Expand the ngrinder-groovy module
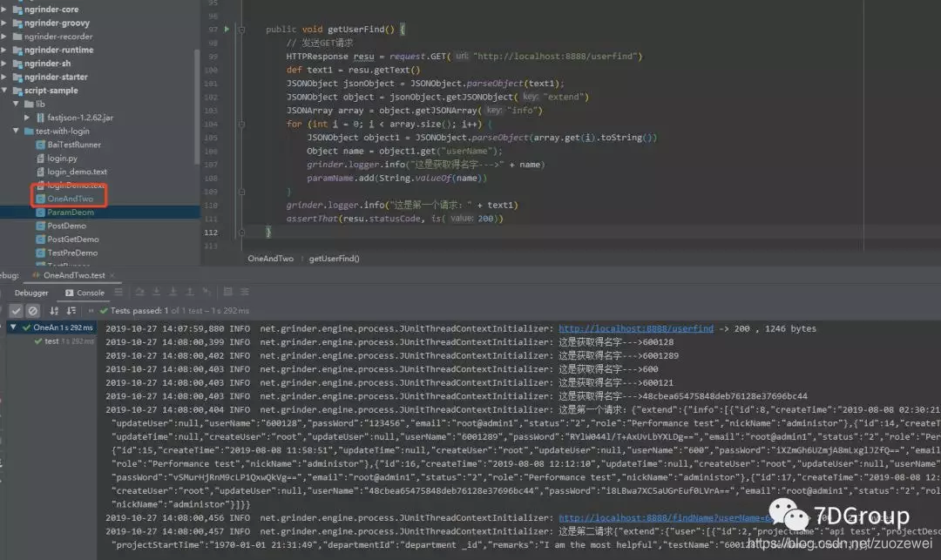The image size is (941, 560). click(x=4, y=23)
